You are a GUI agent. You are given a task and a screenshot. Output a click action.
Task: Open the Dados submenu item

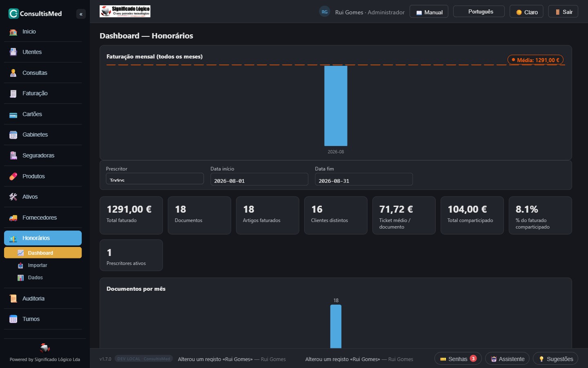click(43, 278)
